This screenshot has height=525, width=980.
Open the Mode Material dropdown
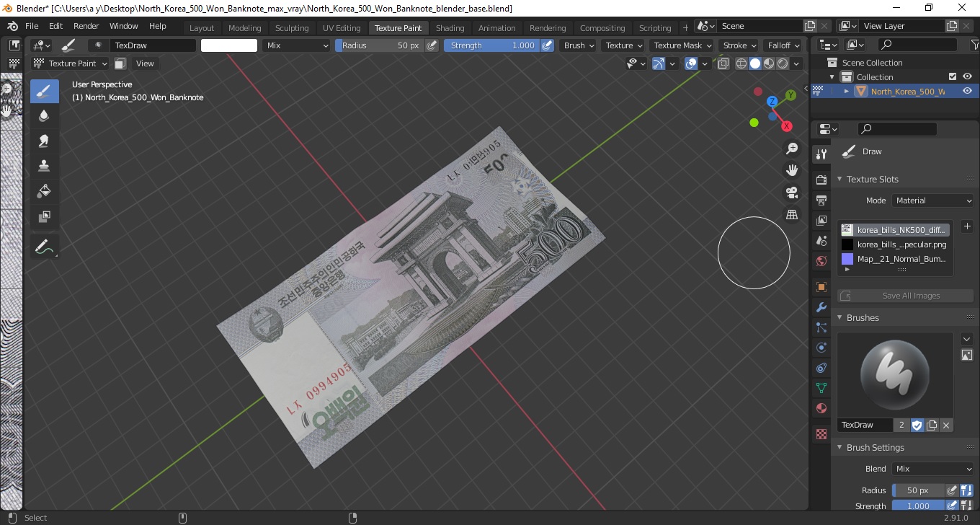[933, 200]
